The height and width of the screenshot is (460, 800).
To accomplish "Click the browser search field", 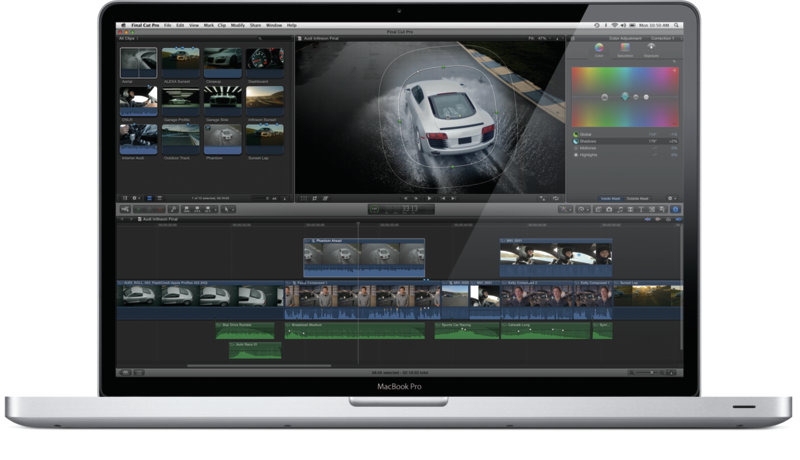I will pyautogui.click(x=273, y=38).
